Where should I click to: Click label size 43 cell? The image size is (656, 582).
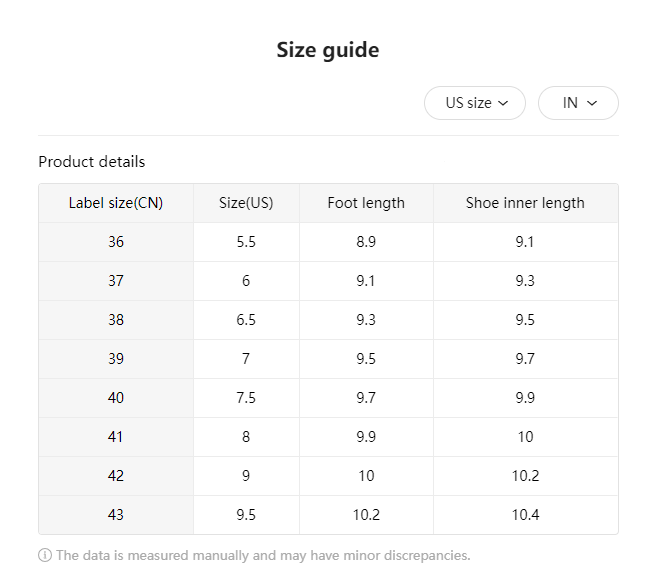click(116, 515)
